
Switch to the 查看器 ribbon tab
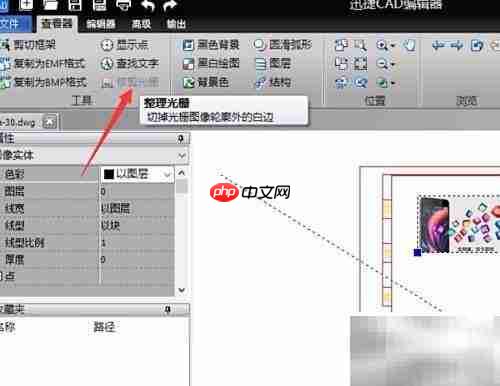[x=56, y=24]
